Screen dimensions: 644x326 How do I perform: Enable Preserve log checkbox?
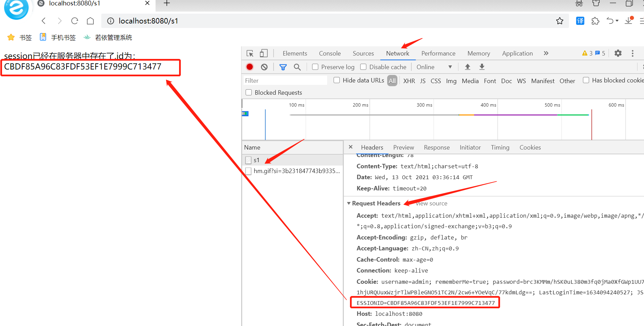315,67
